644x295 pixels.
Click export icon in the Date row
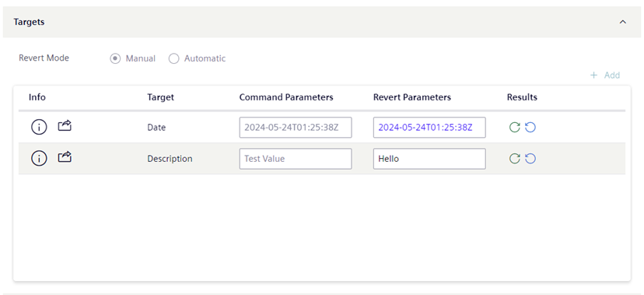(65, 125)
